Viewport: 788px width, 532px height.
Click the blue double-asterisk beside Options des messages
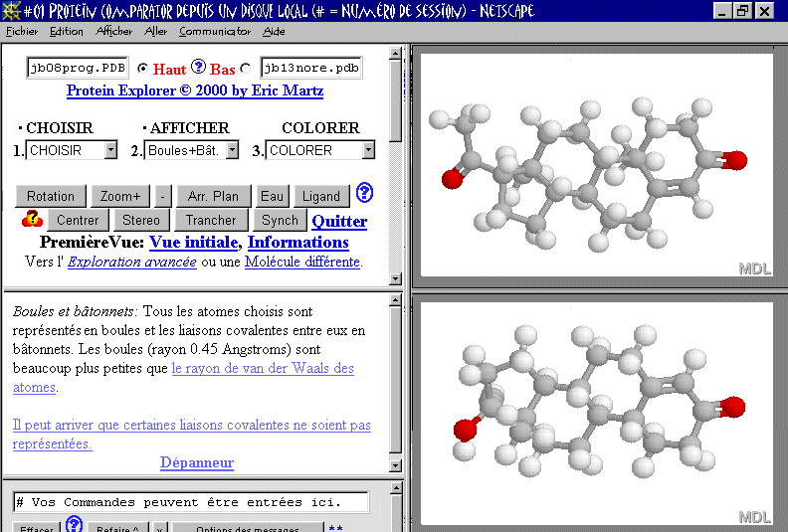coord(335,528)
